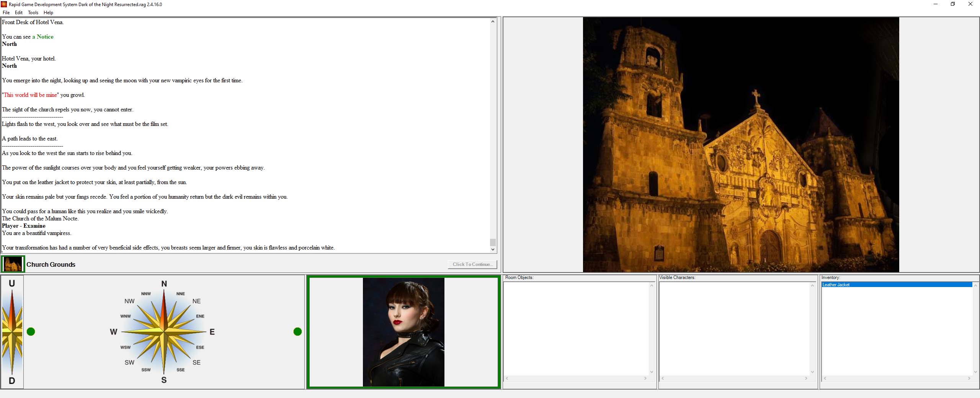Click the green dot left of compass
The width and height of the screenshot is (980, 398).
(31, 332)
